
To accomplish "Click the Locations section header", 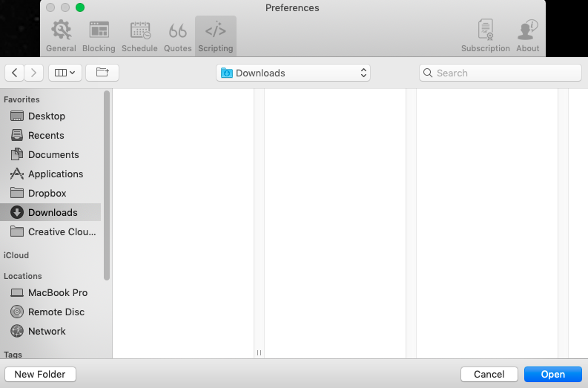I will [x=22, y=276].
